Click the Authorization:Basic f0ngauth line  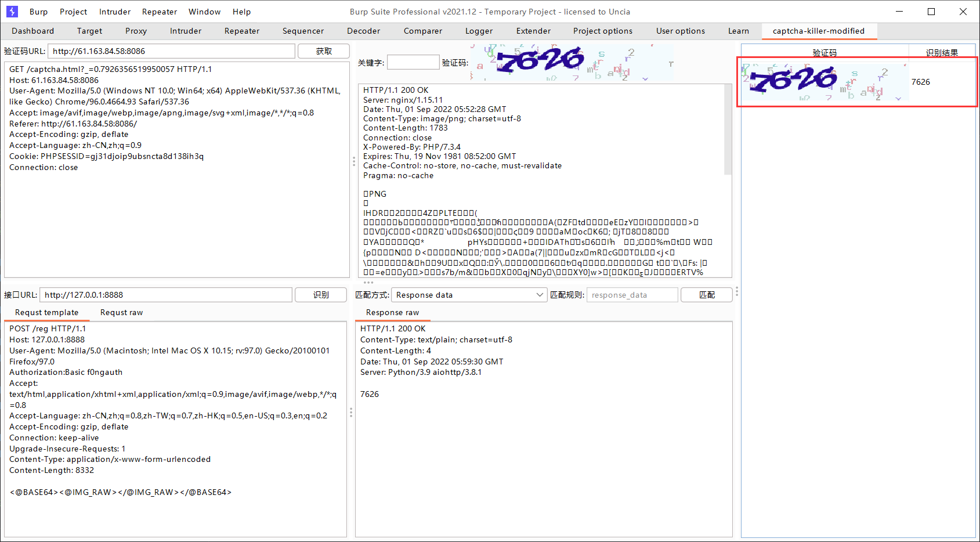pos(66,372)
